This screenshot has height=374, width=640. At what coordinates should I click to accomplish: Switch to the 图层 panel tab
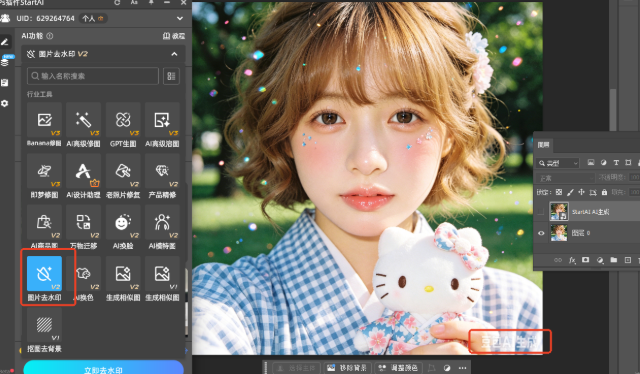pos(543,145)
